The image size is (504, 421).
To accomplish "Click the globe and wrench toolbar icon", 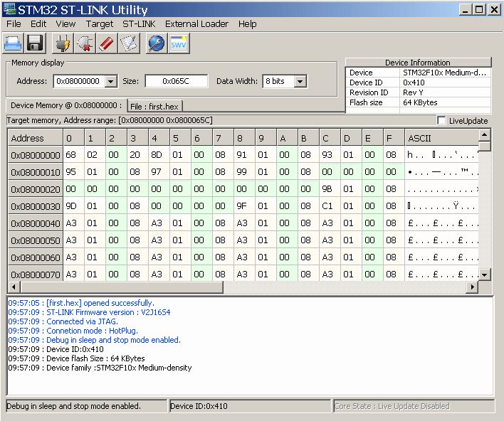I will 156,43.
